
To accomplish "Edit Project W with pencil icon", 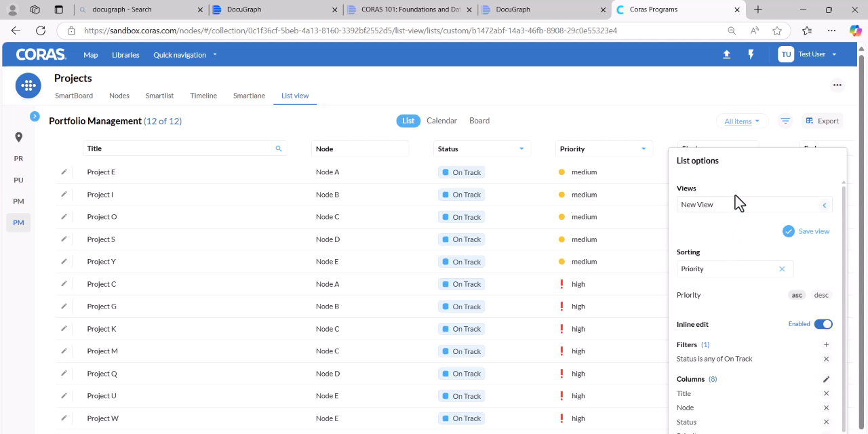I will click(x=64, y=418).
